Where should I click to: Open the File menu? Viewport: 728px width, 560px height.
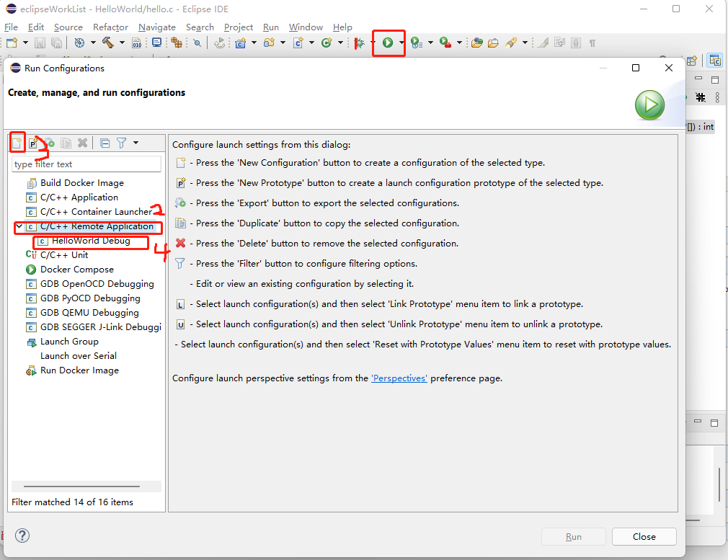(11, 27)
